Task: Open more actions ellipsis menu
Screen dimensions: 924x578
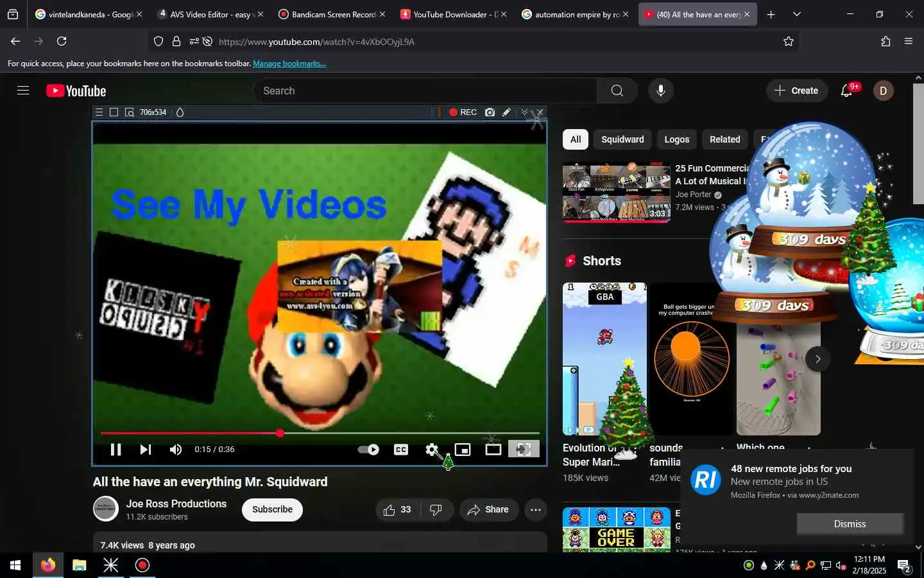Action: (x=536, y=509)
